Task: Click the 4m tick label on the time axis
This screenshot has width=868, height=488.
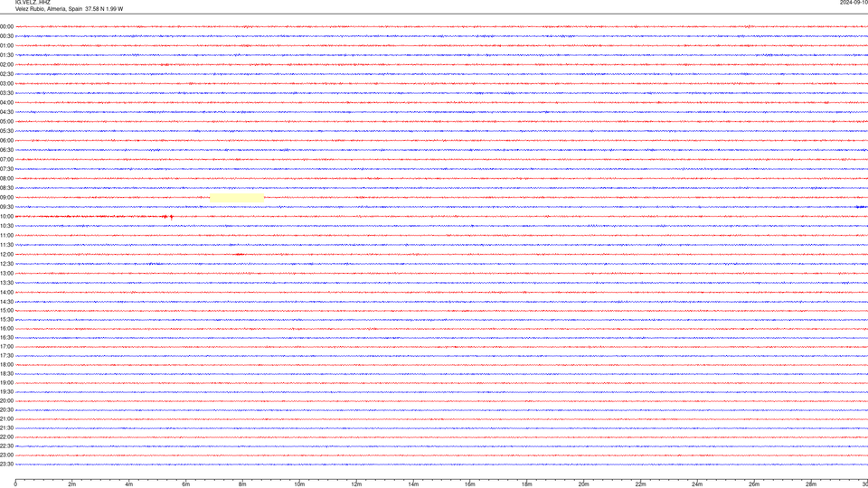Action: (129, 484)
